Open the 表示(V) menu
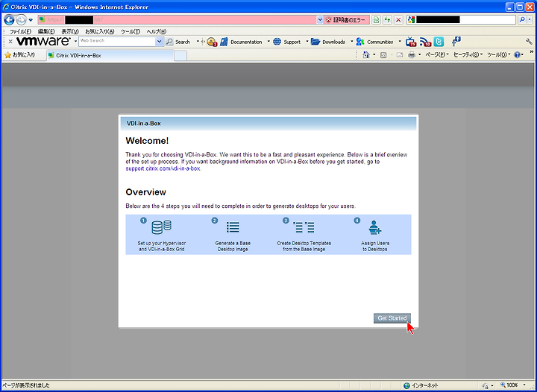 point(70,31)
